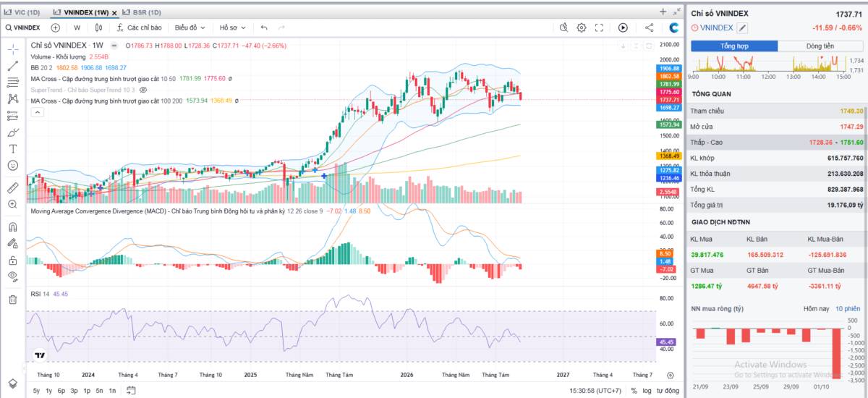This screenshot has width=868, height=398.
Task: Click the replay play-circle icon
Action: point(623,27)
